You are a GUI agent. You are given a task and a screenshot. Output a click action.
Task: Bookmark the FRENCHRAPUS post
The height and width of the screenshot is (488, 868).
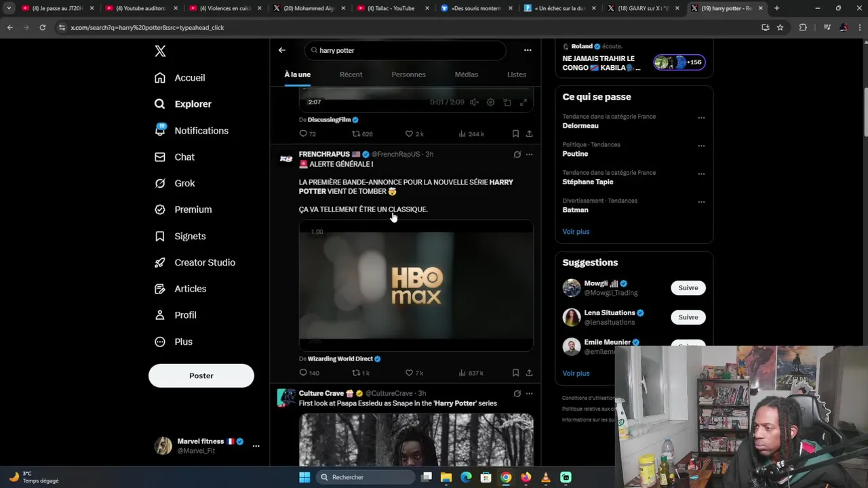tap(515, 373)
